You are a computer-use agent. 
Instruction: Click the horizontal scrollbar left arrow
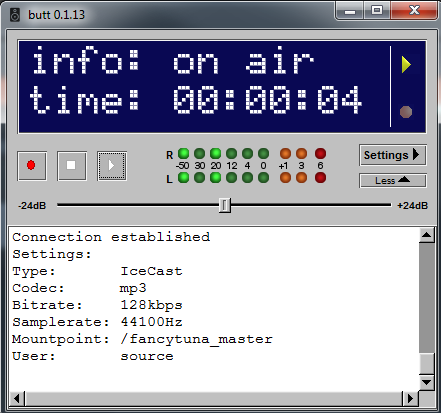17,398
